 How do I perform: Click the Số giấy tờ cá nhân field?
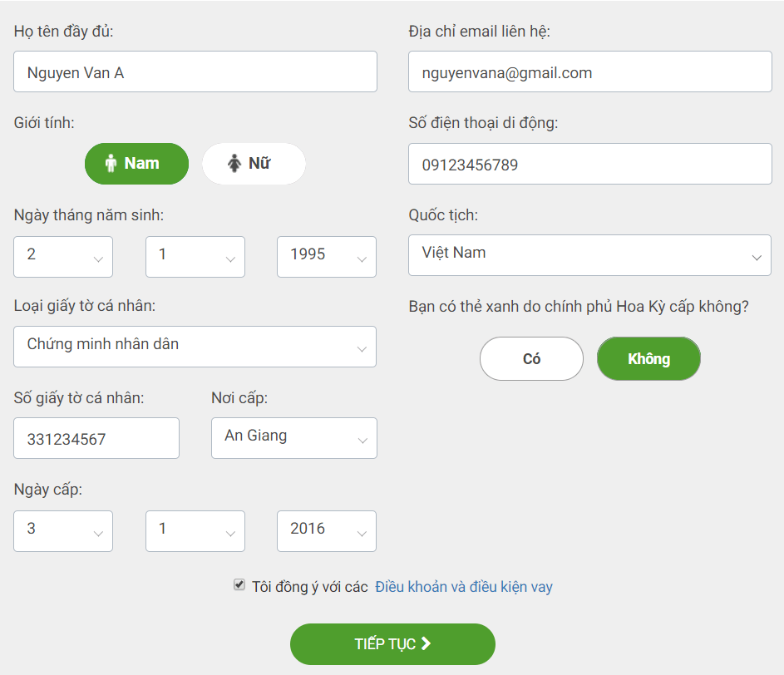96,438
